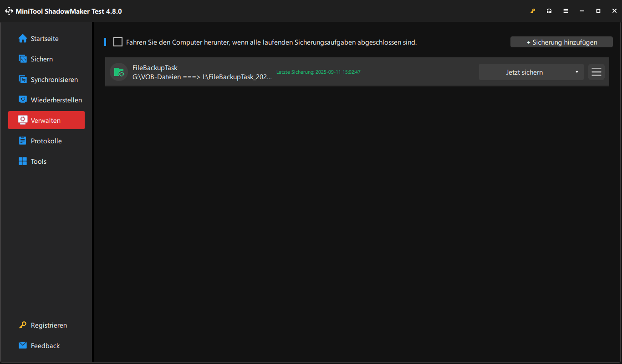Click the yellow key license icon

(533, 10)
